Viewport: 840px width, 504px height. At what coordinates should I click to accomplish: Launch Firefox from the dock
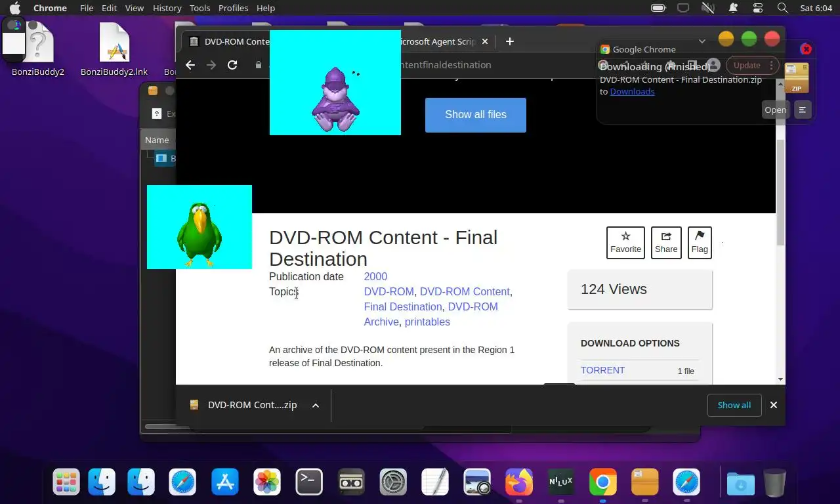[x=519, y=482]
